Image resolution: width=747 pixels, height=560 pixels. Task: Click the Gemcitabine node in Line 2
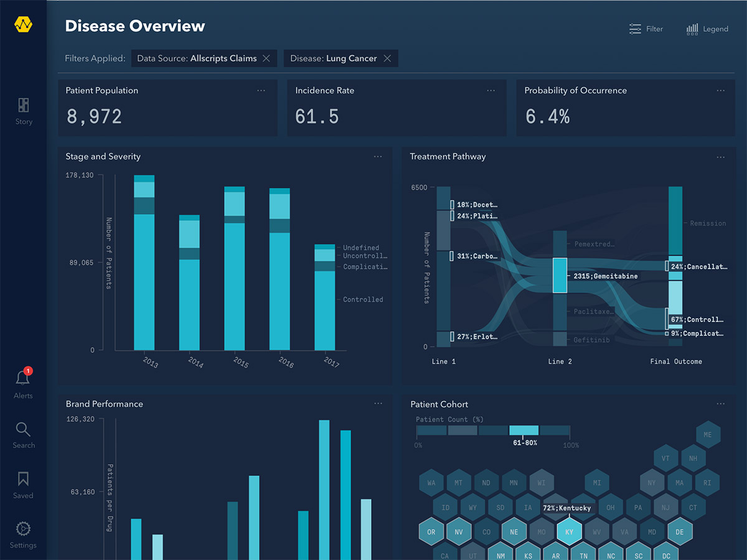point(560,275)
